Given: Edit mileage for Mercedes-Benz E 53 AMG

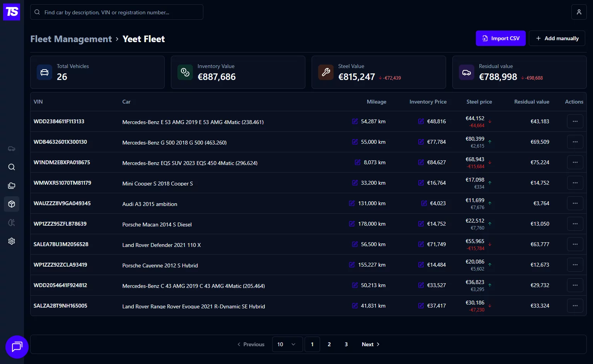Looking at the screenshot, I should click(355, 121).
